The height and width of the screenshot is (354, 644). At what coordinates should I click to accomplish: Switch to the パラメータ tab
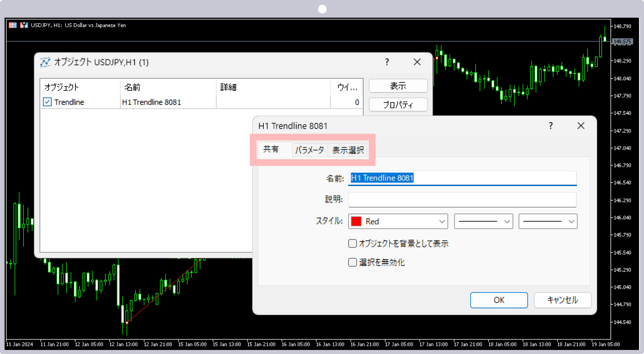click(309, 150)
